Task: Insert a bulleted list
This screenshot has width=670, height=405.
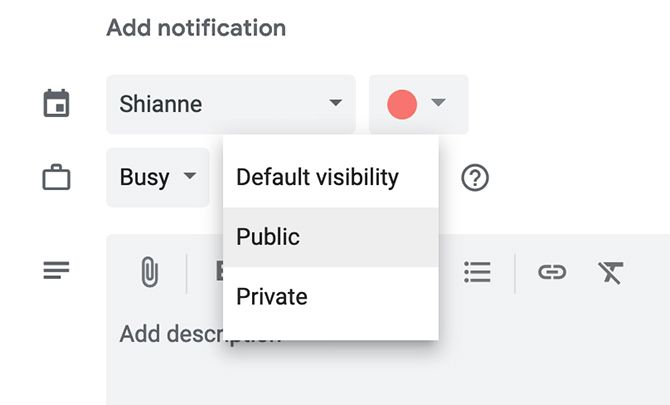Action: point(478,272)
